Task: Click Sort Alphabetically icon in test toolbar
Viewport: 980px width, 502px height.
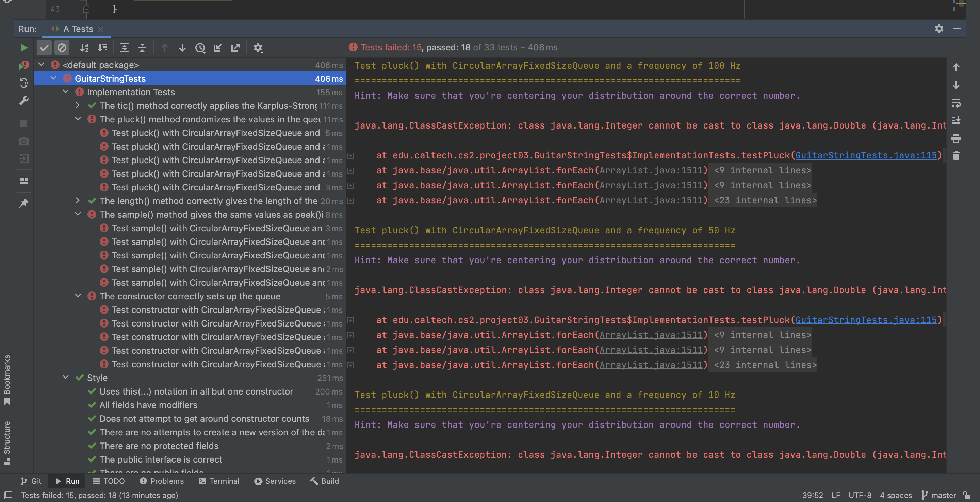Action: (x=84, y=48)
